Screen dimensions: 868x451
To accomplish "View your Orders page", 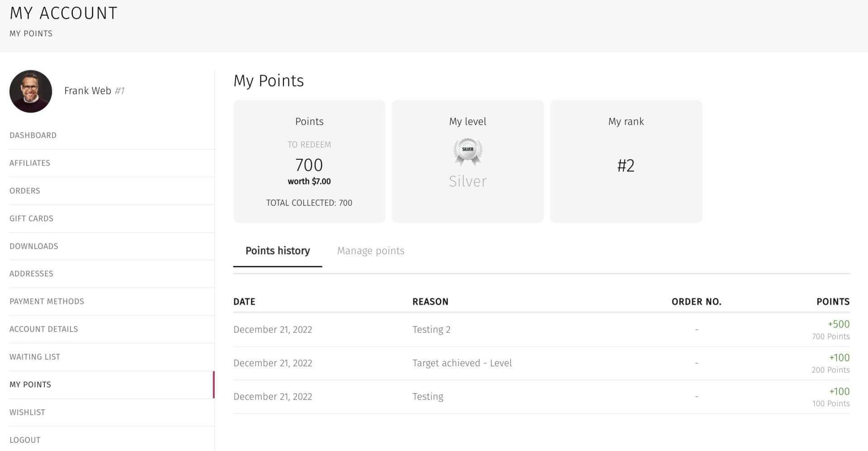I will pos(25,190).
